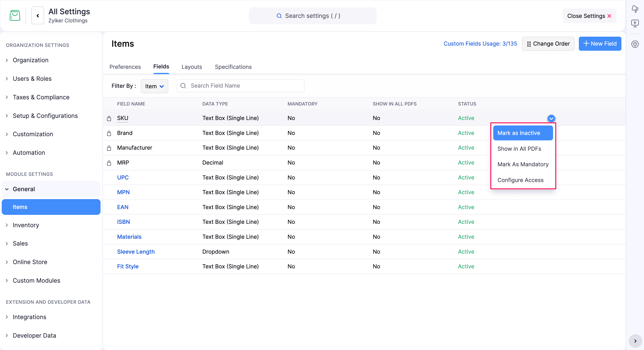Open the announcements megaphone icon in right rail
The width and height of the screenshot is (644, 350).
tap(635, 9)
